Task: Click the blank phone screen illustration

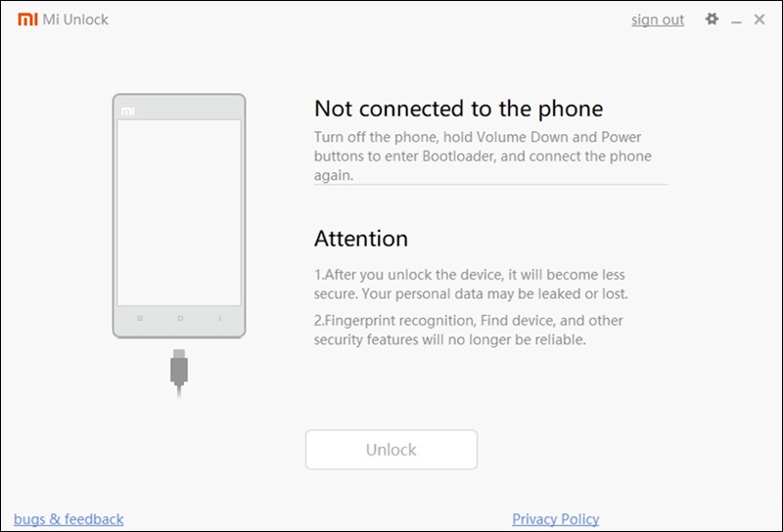Action: [179, 212]
